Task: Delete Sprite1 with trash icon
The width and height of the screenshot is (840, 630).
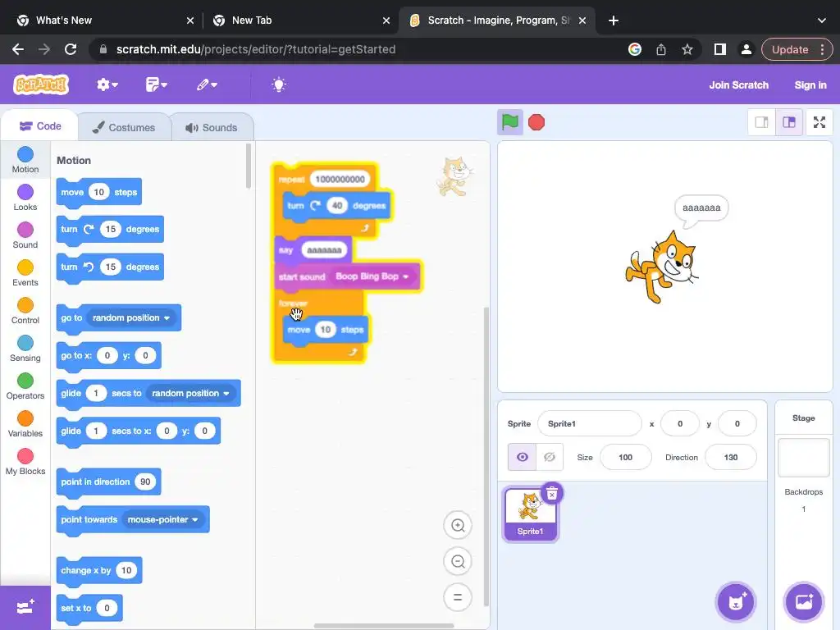Action: 552,494
